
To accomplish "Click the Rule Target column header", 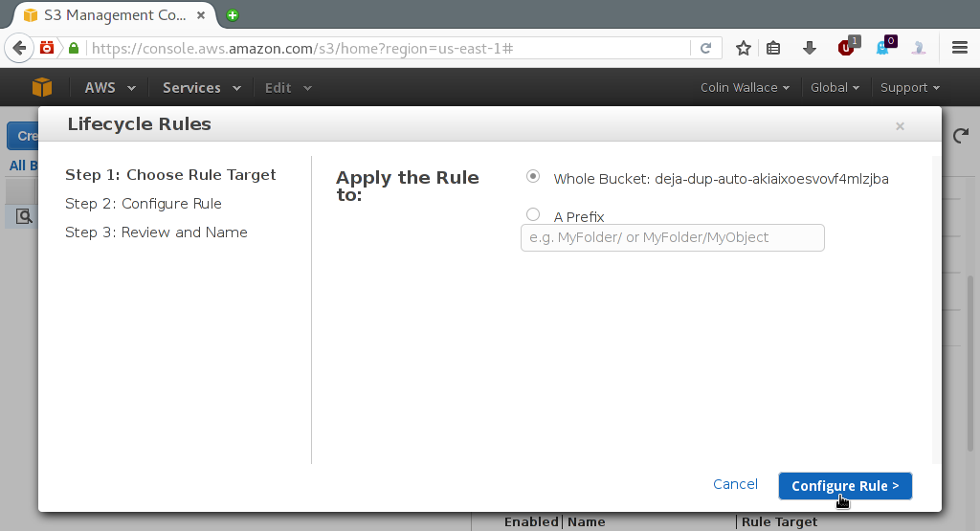I will 779,522.
